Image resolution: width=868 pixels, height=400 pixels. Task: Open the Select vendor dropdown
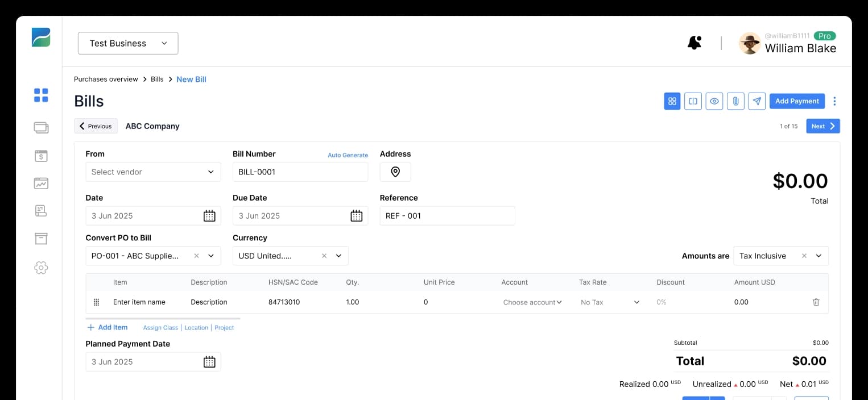[152, 172]
